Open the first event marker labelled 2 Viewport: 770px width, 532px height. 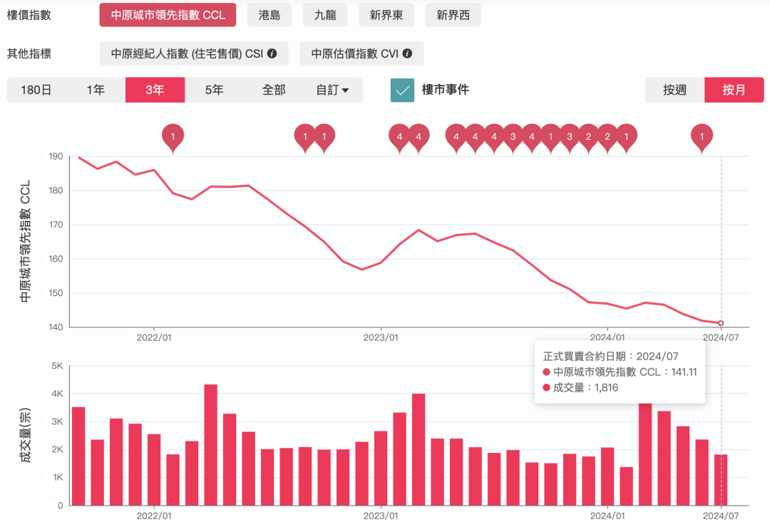point(588,138)
